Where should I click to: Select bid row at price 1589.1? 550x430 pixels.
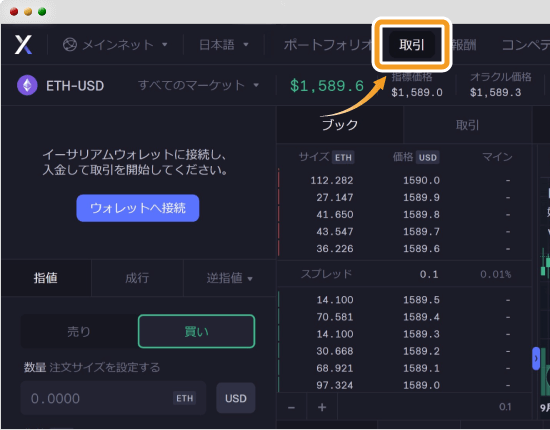405,368
